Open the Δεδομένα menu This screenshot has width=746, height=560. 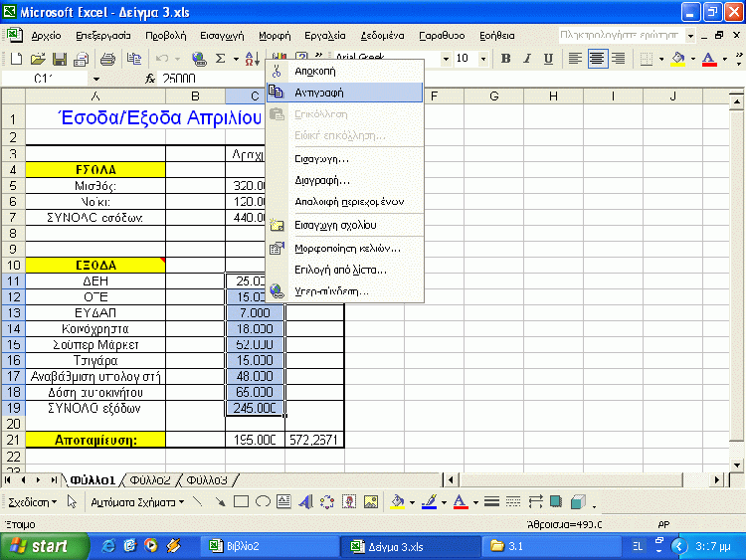tap(382, 36)
